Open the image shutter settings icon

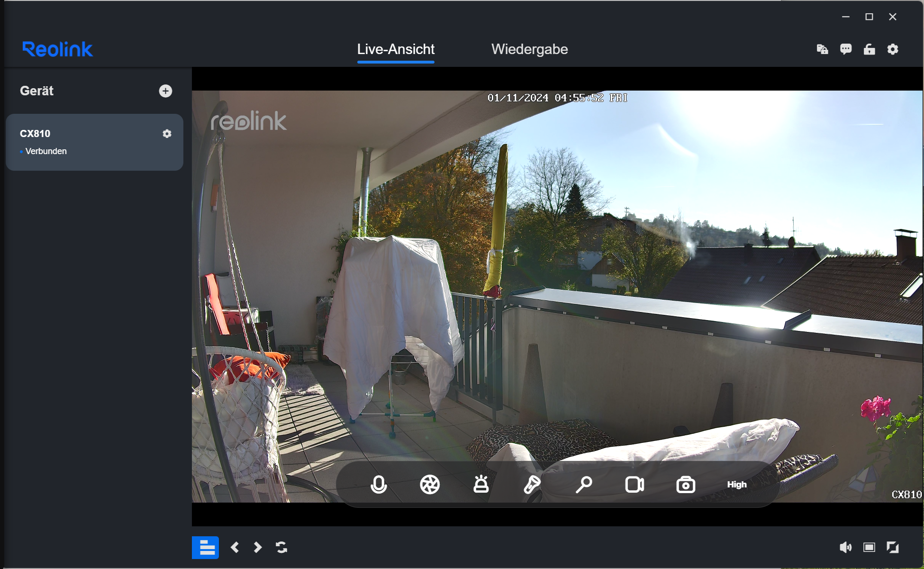[430, 485]
